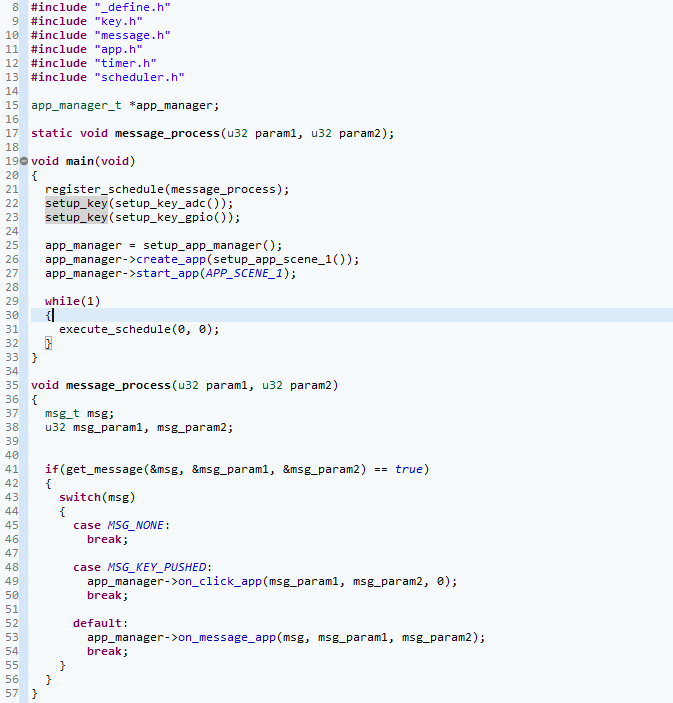This screenshot has width=673, height=703.
Task: Click highlighted setup_key on line 23
Action: [x=76, y=217]
